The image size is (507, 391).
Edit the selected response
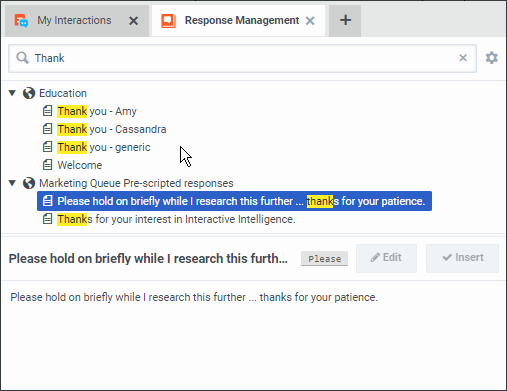(x=386, y=258)
